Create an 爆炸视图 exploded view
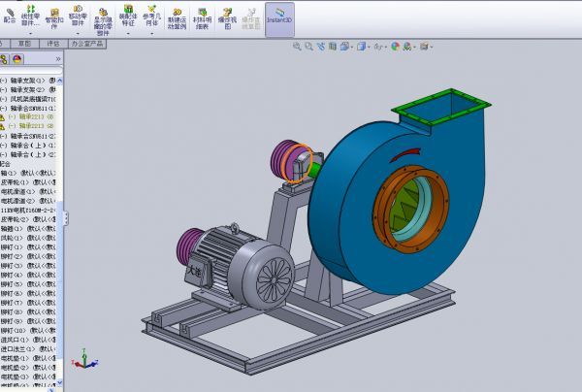The height and width of the screenshot is (392, 582). (228, 19)
